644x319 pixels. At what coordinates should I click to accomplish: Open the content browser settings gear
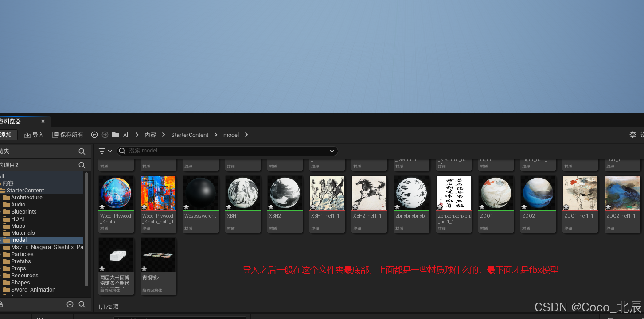pos(633,135)
